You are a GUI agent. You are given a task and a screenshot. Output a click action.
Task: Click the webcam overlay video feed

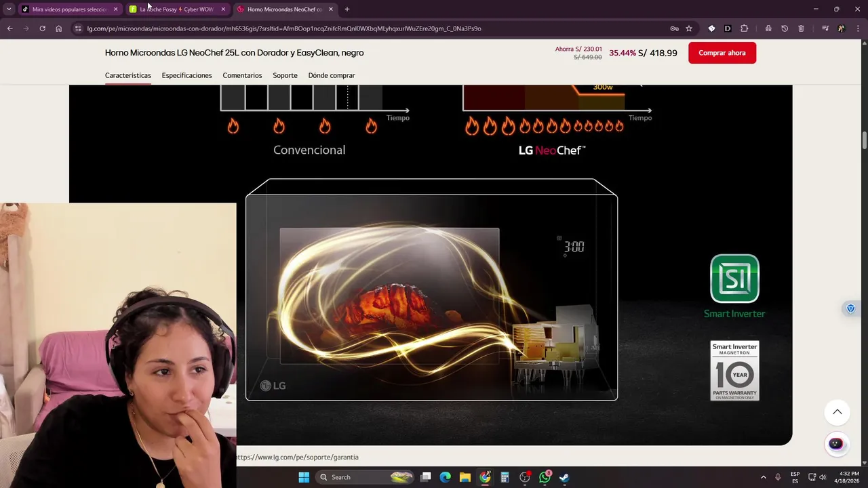pyautogui.click(x=118, y=345)
